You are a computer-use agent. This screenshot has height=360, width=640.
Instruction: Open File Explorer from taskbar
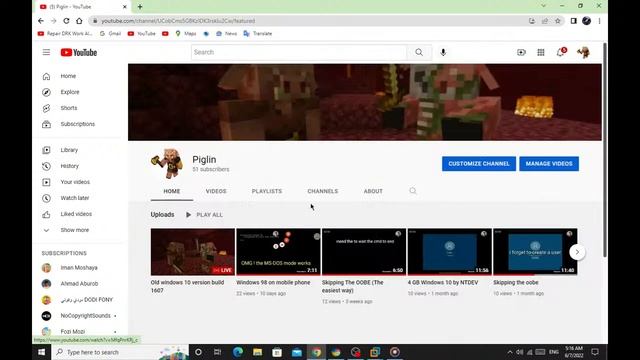(x=257, y=352)
